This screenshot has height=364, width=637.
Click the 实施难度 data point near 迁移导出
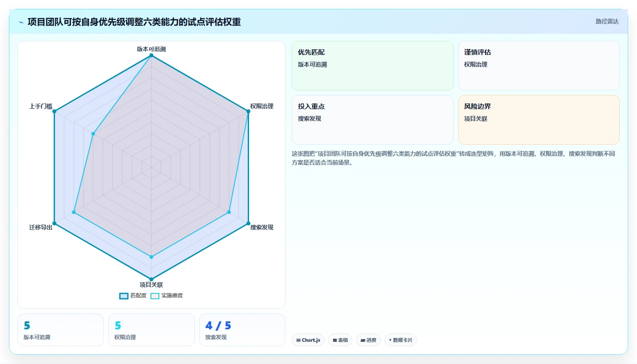click(74, 212)
